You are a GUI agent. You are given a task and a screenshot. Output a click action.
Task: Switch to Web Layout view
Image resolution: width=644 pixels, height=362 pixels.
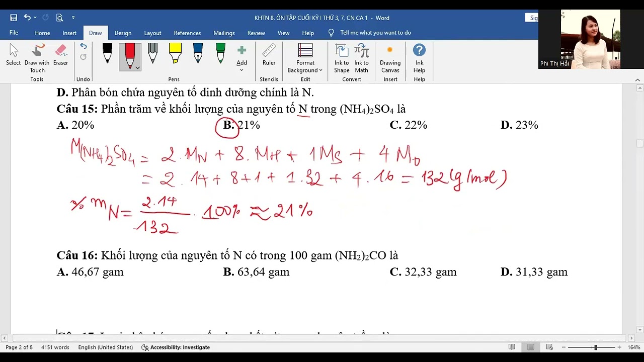[549, 347]
